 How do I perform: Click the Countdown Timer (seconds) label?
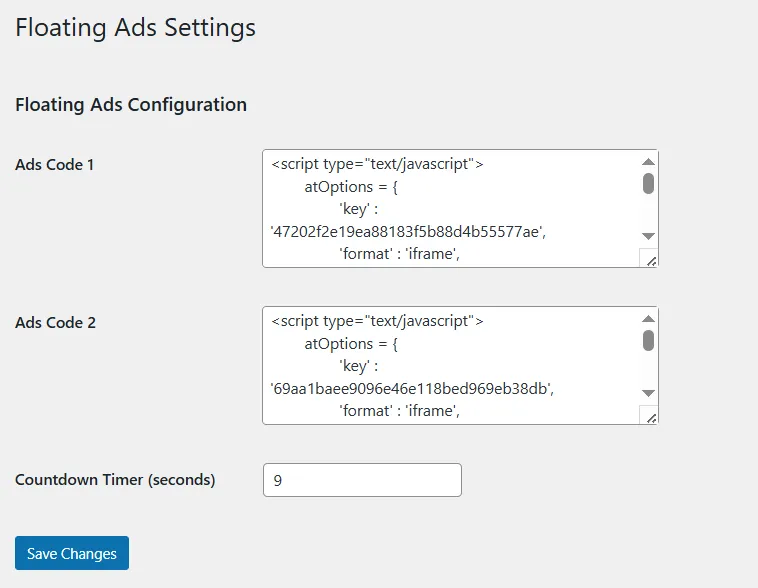[115, 480]
